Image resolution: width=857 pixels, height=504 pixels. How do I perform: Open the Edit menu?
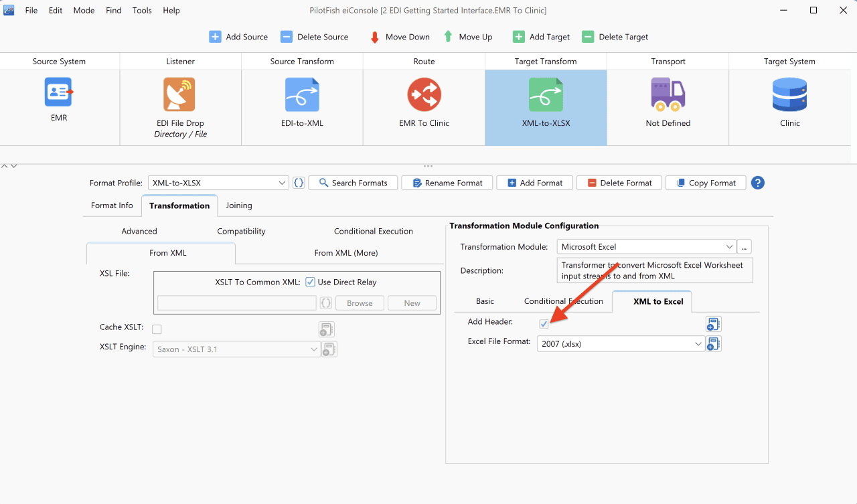pyautogui.click(x=56, y=11)
